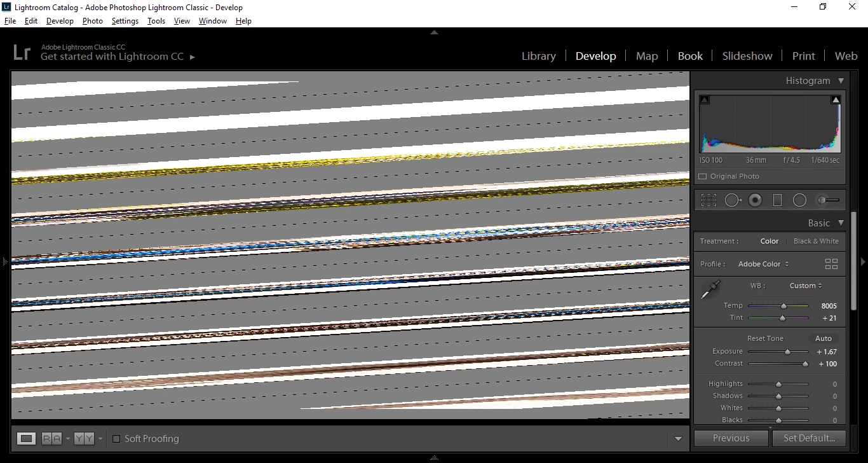
Task: Open the Develop menu
Action: [60, 21]
